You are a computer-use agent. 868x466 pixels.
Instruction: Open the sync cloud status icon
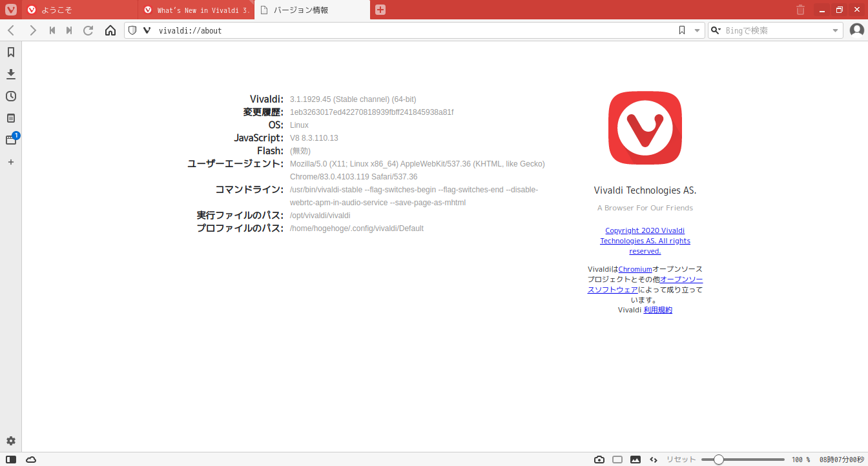[31, 460]
